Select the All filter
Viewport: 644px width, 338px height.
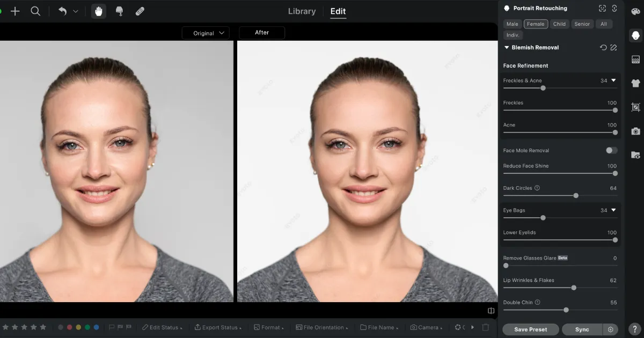coord(604,24)
